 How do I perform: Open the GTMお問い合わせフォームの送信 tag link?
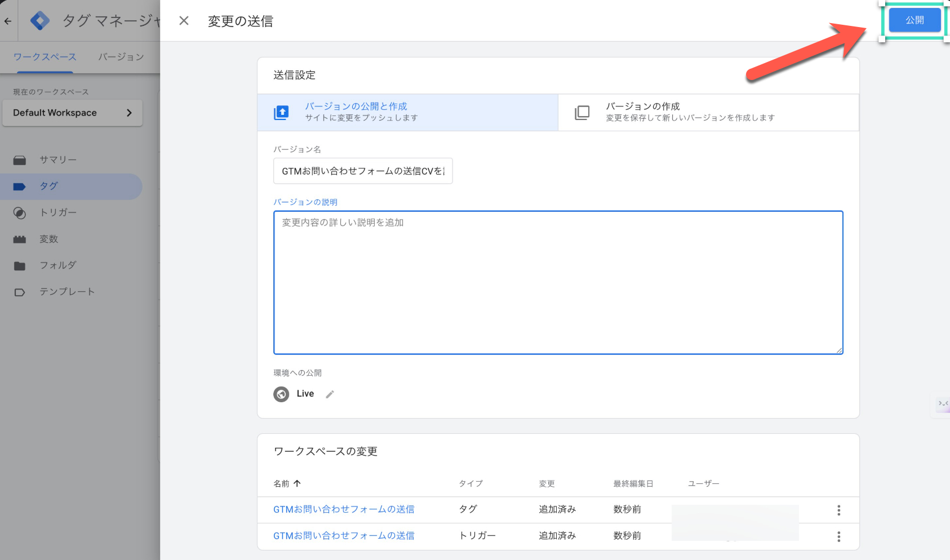point(344,509)
